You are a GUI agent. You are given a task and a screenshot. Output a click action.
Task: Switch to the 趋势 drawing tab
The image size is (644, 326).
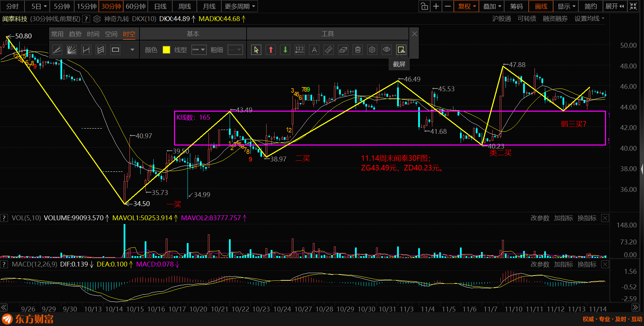click(75, 34)
